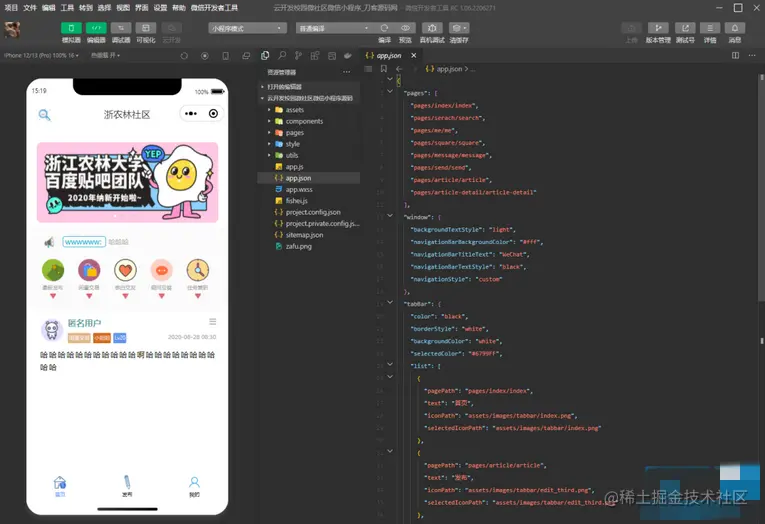Image resolution: width=765 pixels, height=524 pixels.
Task: Open the zafu.png file
Action: coord(298,246)
